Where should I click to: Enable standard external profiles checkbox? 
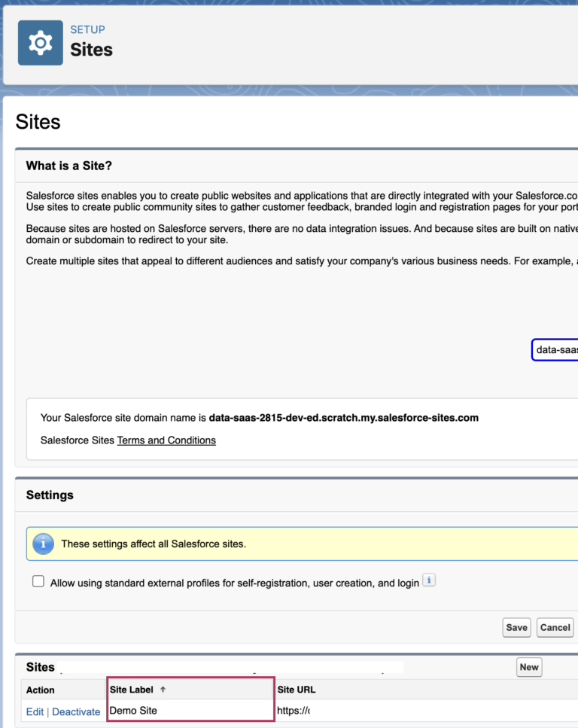point(38,582)
